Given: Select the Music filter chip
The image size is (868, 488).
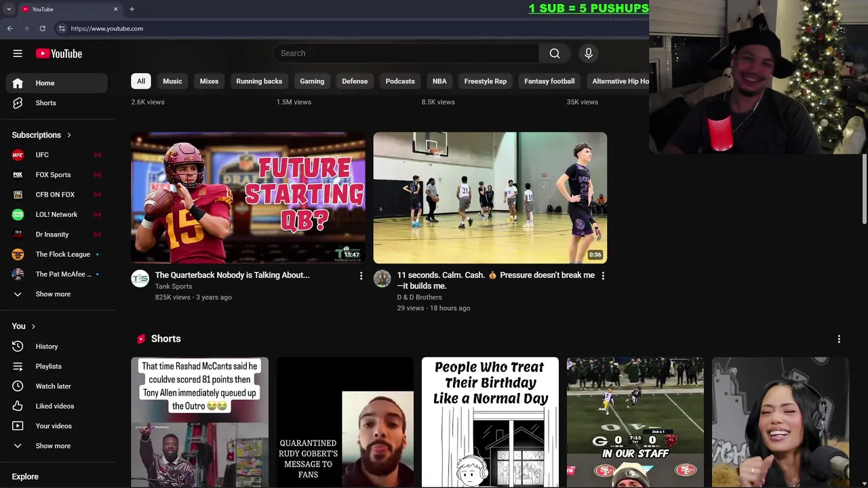Looking at the screenshot, I should 172,81.
